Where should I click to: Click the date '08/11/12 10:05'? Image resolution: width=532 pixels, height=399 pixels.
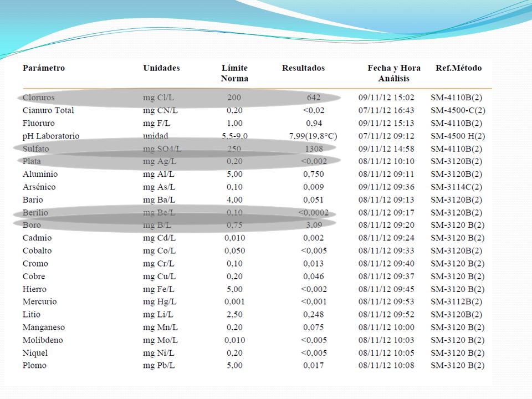386,353
